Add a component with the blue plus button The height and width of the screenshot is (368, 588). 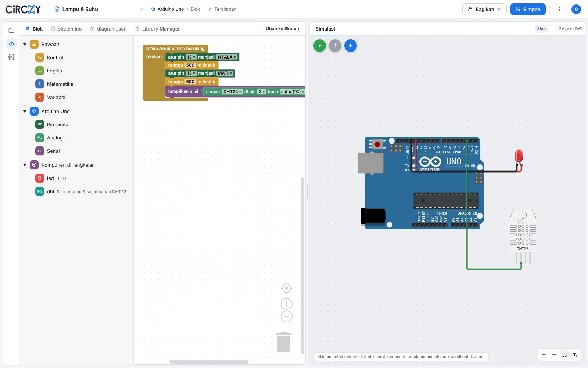tap(350, 46)
